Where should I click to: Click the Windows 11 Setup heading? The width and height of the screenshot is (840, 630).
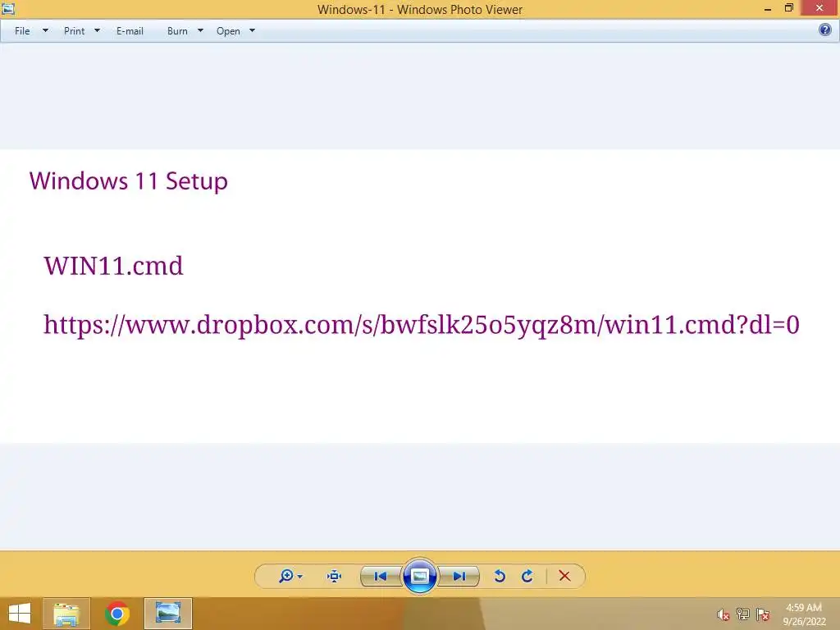129,181
